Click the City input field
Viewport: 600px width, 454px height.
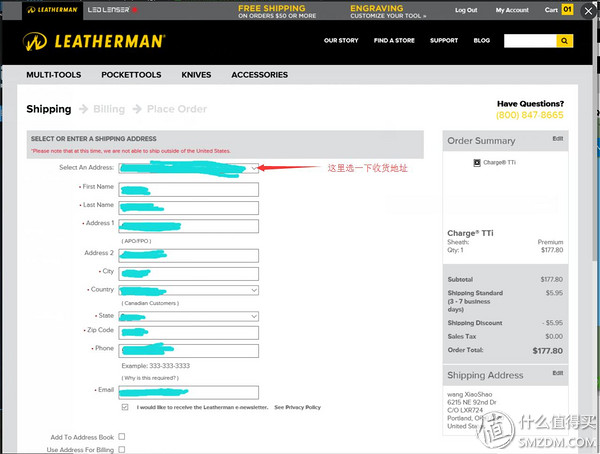coord(189,274)
